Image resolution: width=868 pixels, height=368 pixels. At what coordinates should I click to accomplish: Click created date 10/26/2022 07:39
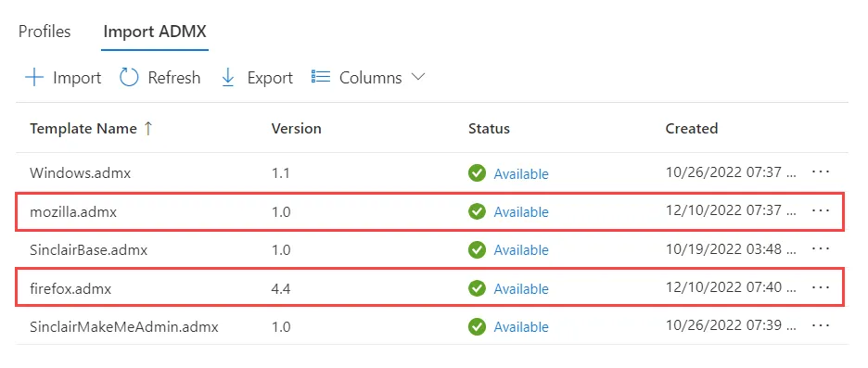pos(732,326)
